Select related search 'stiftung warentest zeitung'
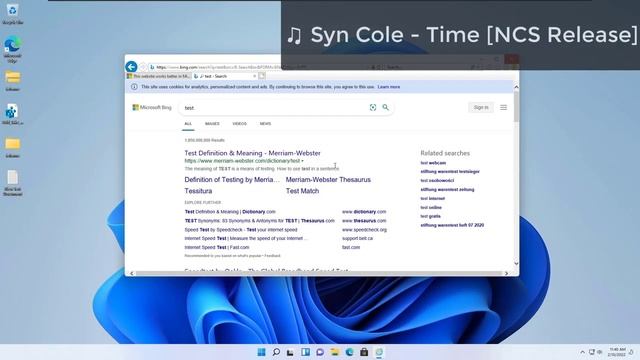The image size is (640, 360). click(447, 189)
